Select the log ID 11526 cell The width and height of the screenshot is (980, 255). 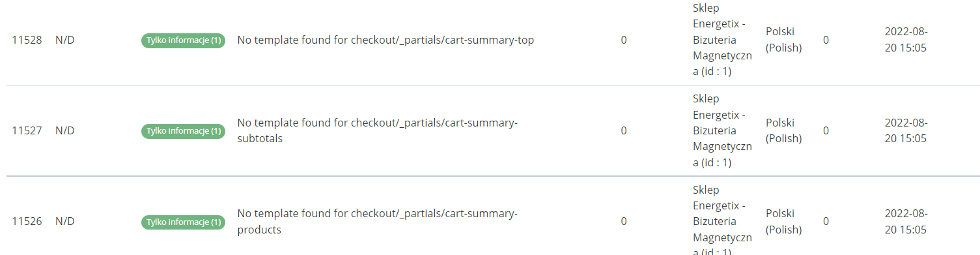(x=27, y=222)
